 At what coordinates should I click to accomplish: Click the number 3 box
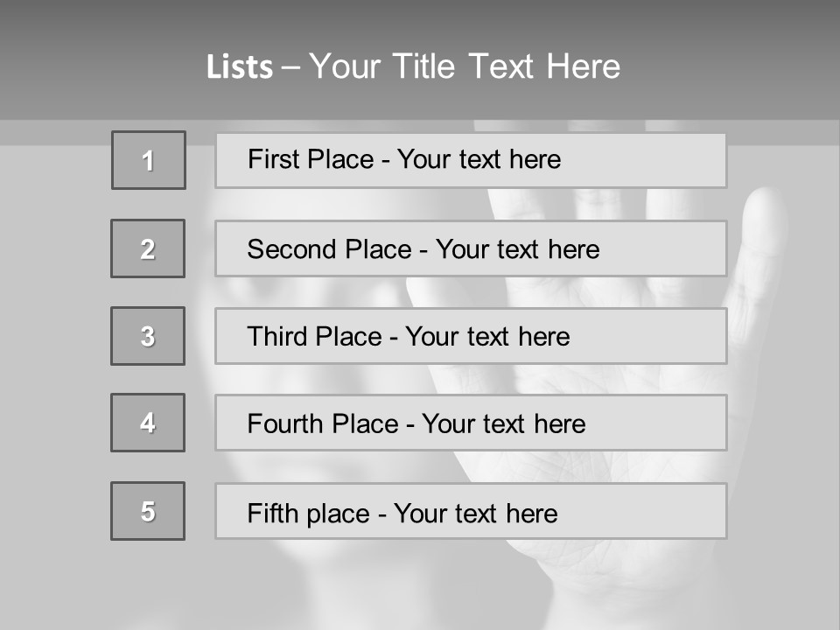[x=148, y=336]
